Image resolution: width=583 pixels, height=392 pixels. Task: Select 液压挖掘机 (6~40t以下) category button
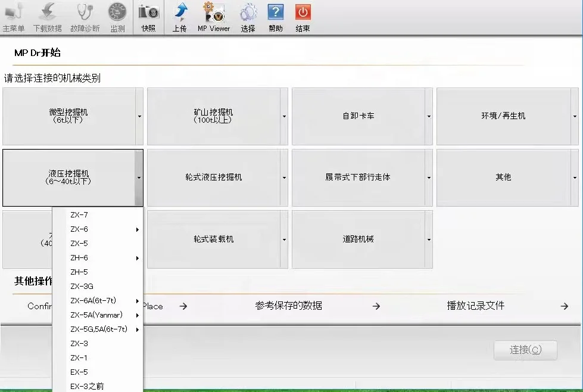point(69,178)
